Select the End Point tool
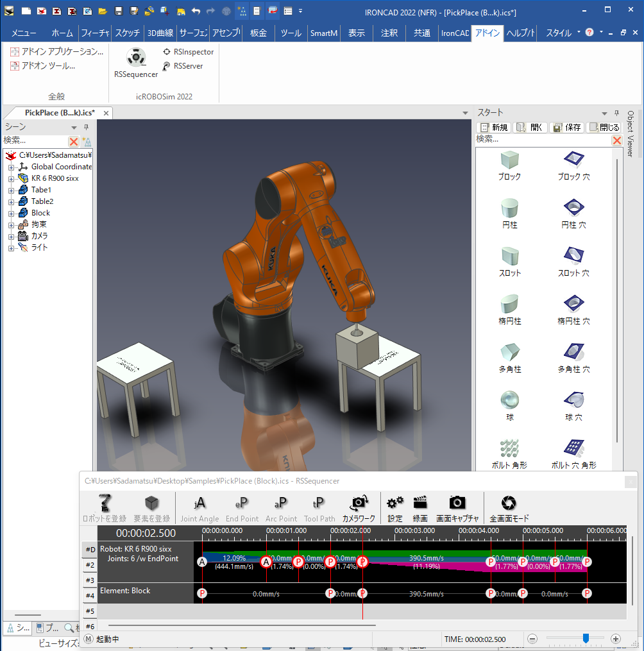The height and width of the screenshot is (651, 644). (242, 507)
